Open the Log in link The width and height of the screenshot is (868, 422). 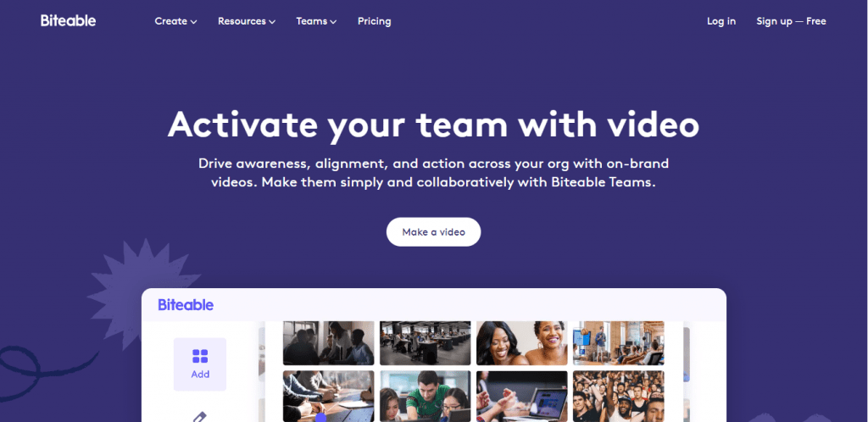point(721,21)
